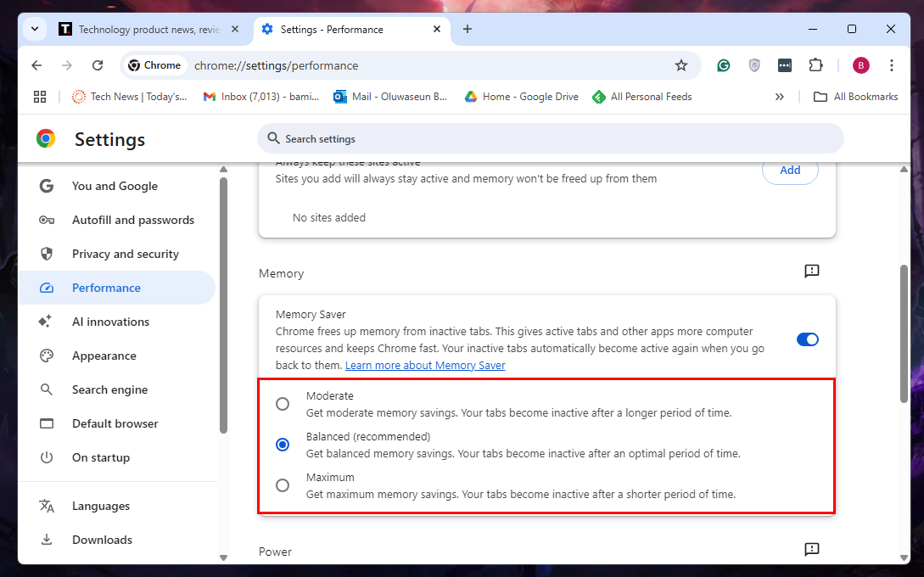Open the profile avatar 'B' icon

[861, 65]
